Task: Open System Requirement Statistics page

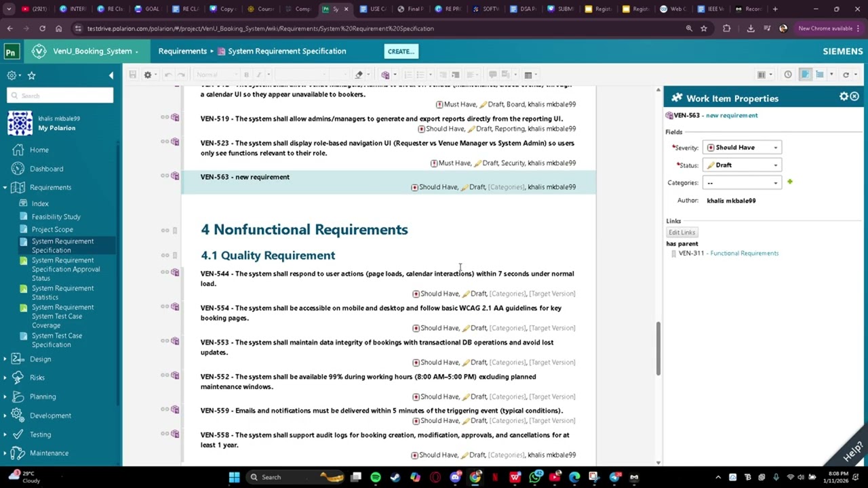Action: click(x=62, y=293)
